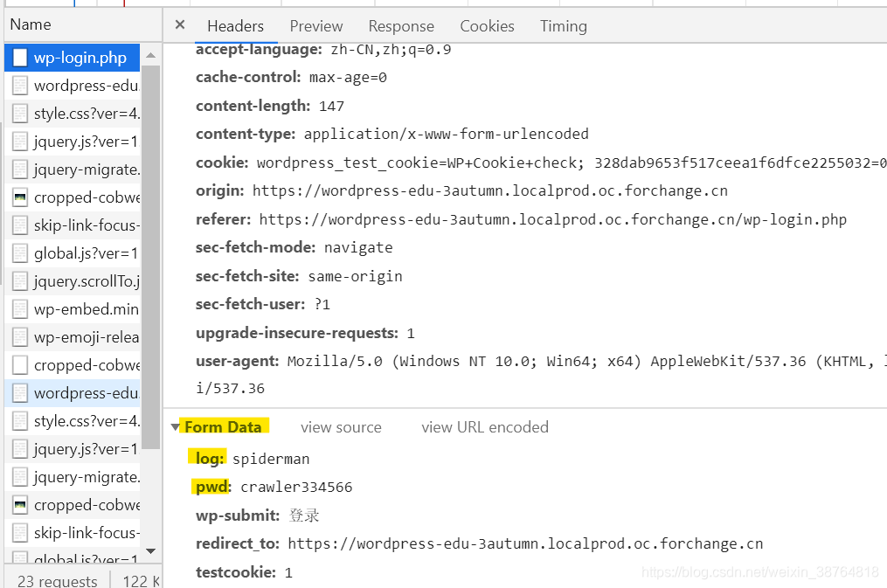
Task: Click the 'log:' form data key
Action: click(x=210, y=459)
